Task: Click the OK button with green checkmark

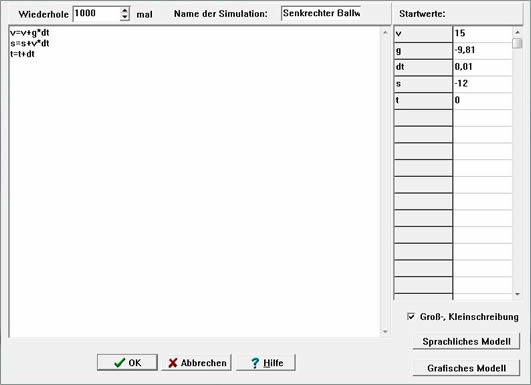Action: click(x=127, y=362)
